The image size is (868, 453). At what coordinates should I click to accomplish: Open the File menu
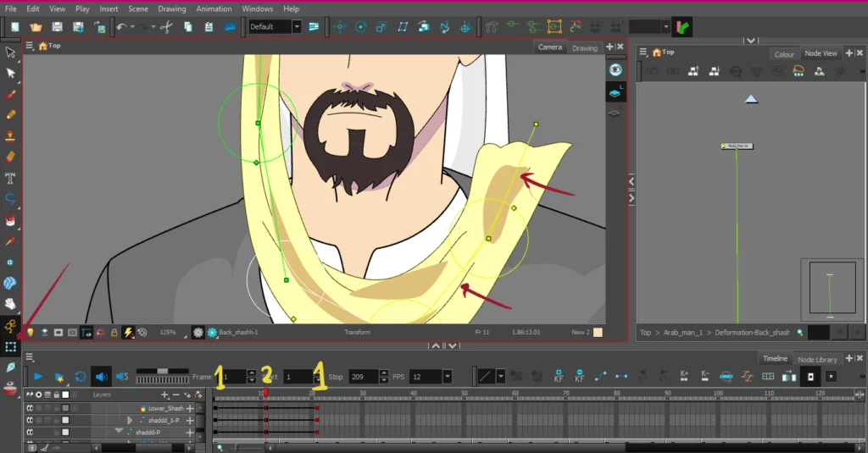(x=10, y=8)
